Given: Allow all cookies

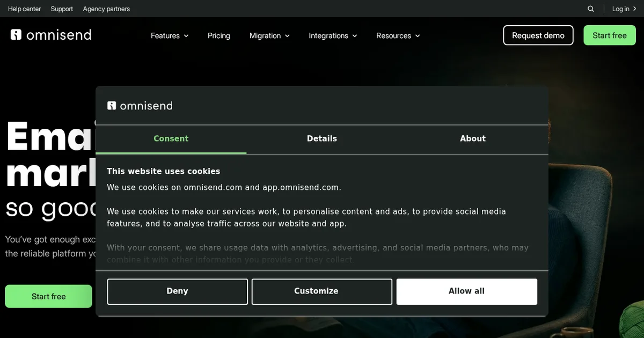Looking at the screenshot, I should [x=466, y=291].
